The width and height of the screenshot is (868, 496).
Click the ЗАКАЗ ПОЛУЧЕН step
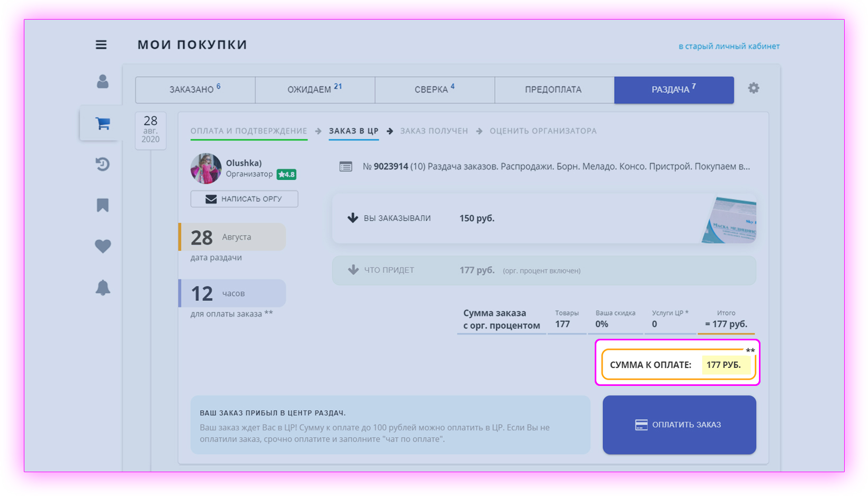point(434,131)
